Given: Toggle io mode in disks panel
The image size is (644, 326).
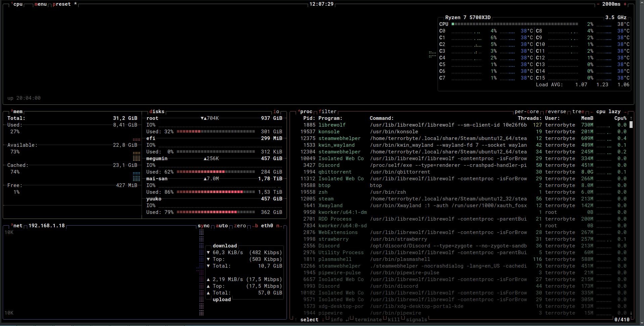Looking at the screenshot, I should point(276,111).
